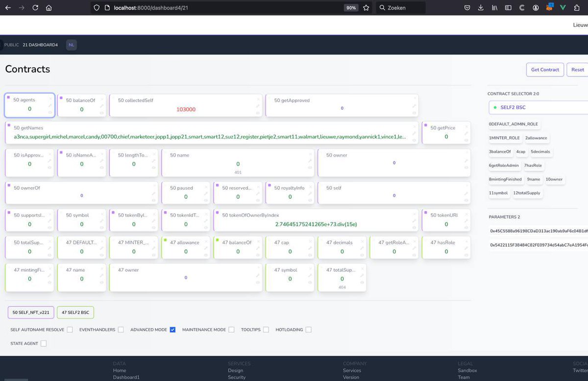Switch to the 47 SELF2 BSC contract tab

pyautogui.click(x=75, y=312)
